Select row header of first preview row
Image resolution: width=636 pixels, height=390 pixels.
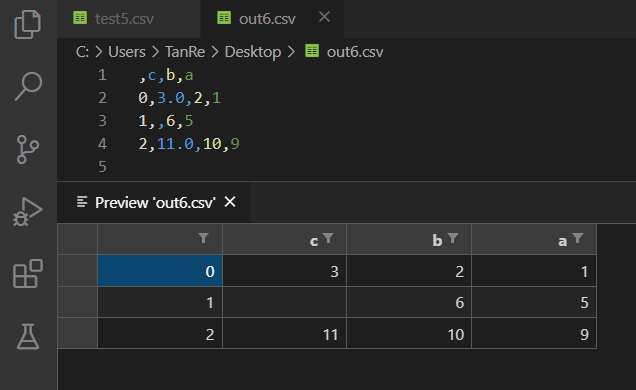pos(77,271)
